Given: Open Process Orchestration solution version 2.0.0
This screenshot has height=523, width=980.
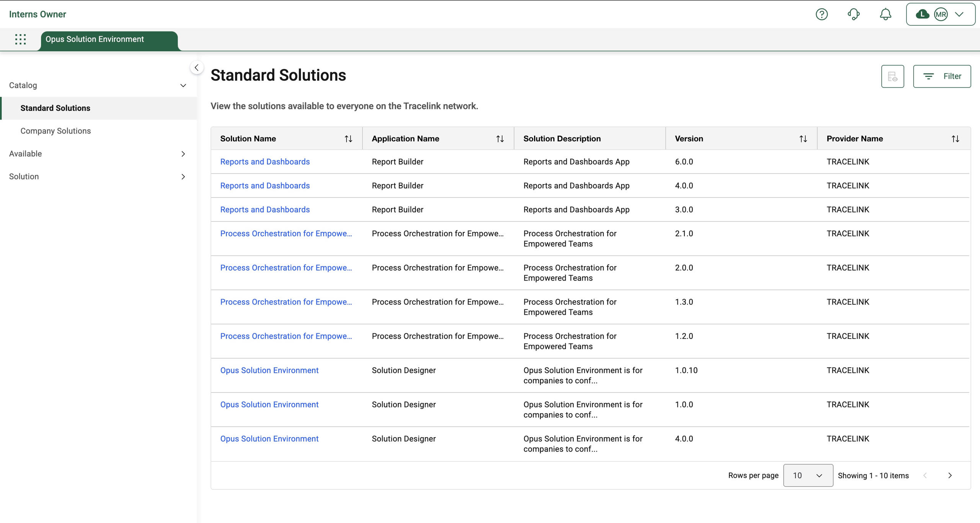Looking at the screenshot, I should pyautogui.click(x=286, y=268).
